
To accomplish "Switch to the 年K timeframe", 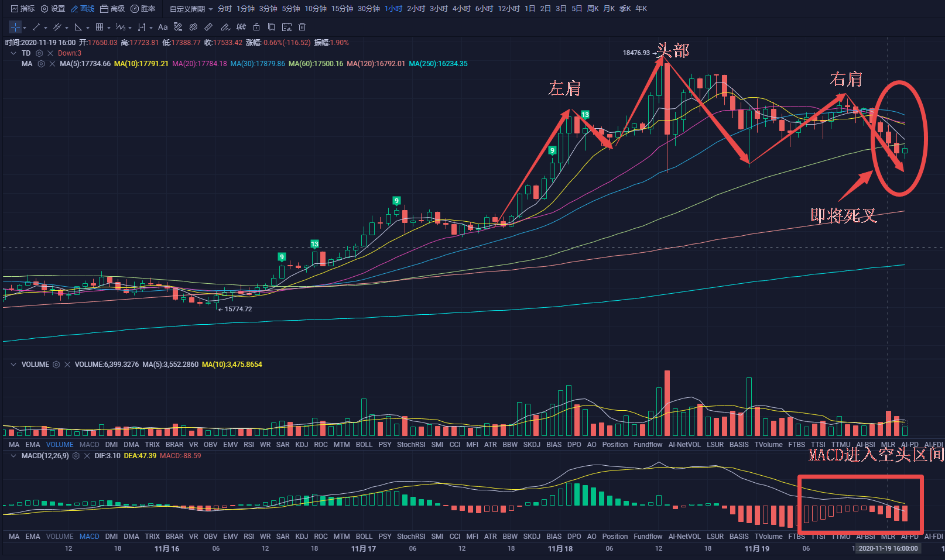I will pos(641,9).
